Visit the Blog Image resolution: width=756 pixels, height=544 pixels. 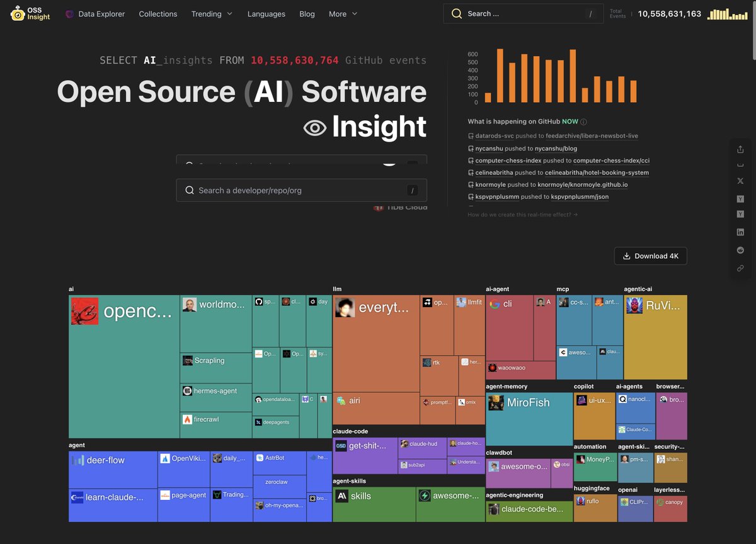point(307,14)
